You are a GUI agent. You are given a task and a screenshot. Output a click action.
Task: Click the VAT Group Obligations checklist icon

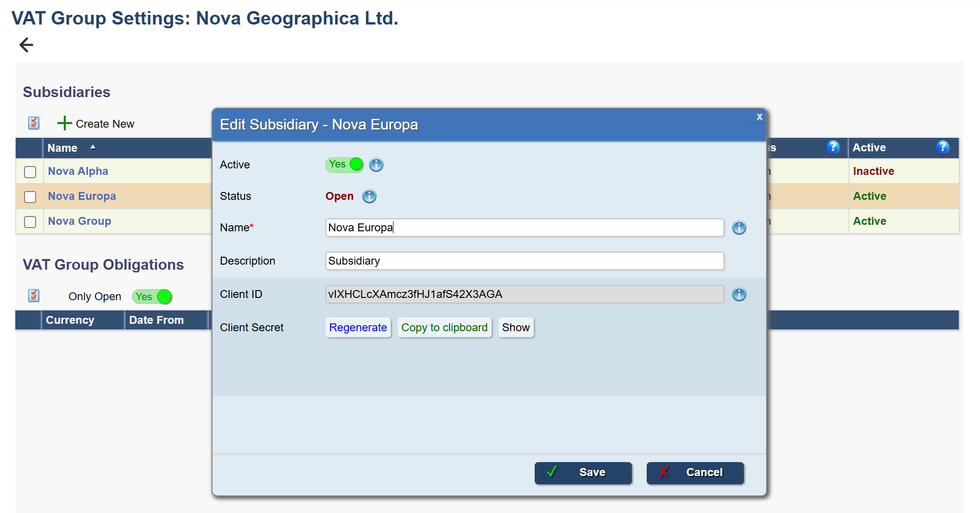tap(34, 296)
